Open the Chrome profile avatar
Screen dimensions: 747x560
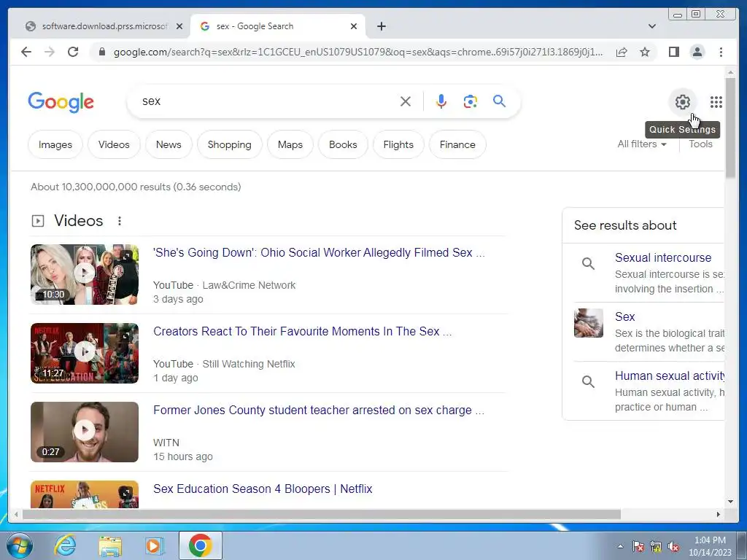[x=697, y=52]
